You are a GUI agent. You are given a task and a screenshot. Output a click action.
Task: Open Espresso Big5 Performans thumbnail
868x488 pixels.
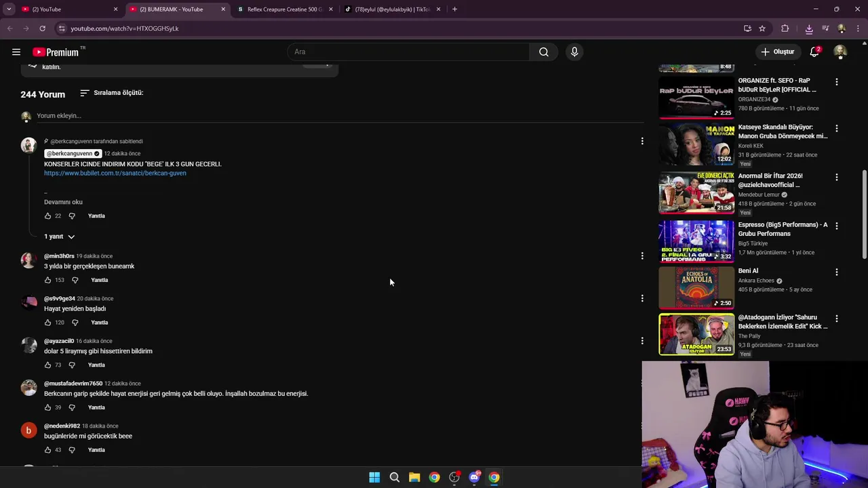click(x=696, y=241)
